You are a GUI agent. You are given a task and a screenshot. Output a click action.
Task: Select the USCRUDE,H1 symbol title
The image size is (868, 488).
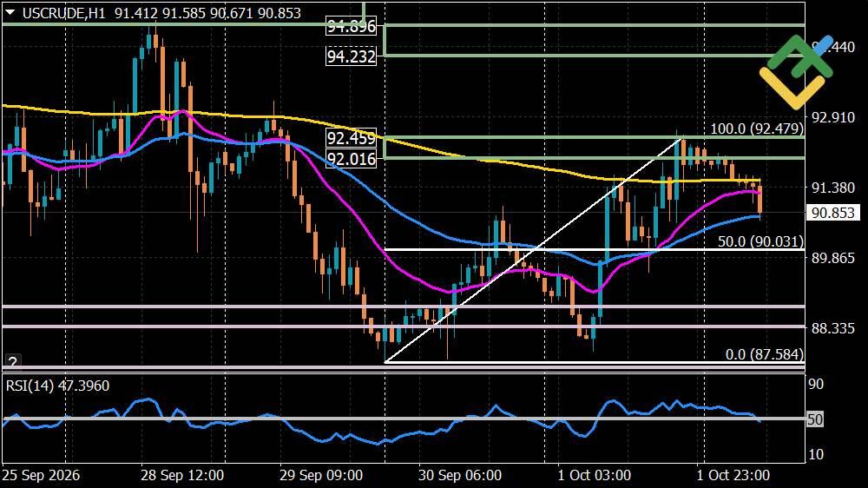[63, 13]
